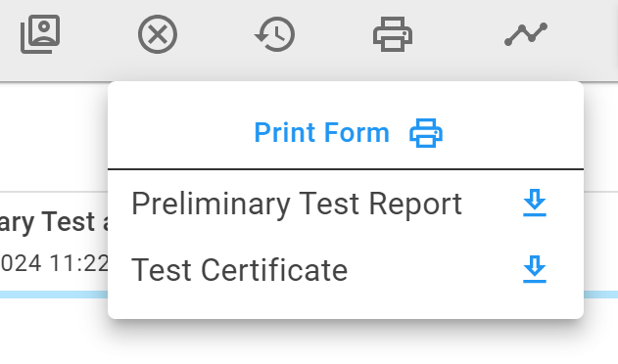
Task: Click the download arrow for Test Certificate
Action: point(535,269)
